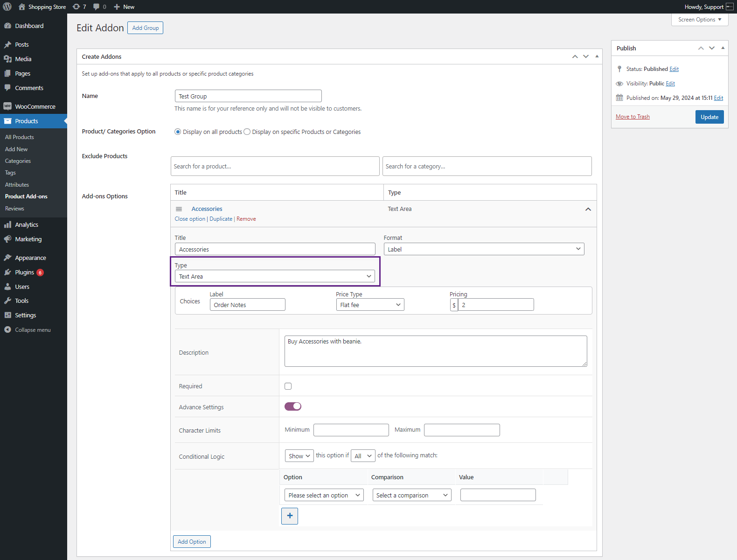Open the Price Type Flat fee dropdown
This screenshot has width=737, height=560.
370,305
